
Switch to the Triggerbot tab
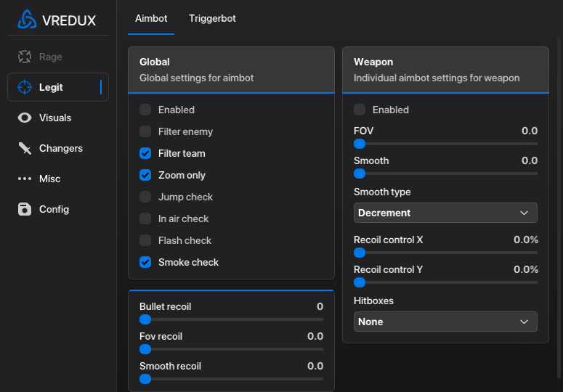(x=212, y=19)
